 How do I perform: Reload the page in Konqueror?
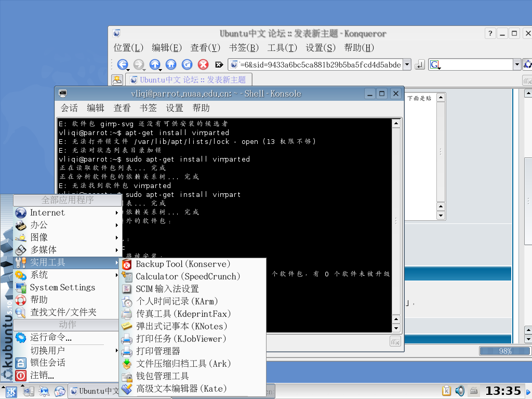(187, 64)
